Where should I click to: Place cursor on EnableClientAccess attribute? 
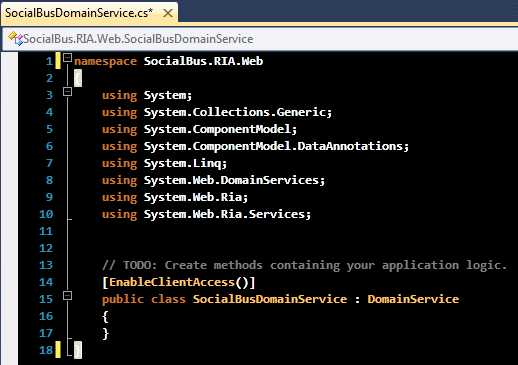coord(172,282)
